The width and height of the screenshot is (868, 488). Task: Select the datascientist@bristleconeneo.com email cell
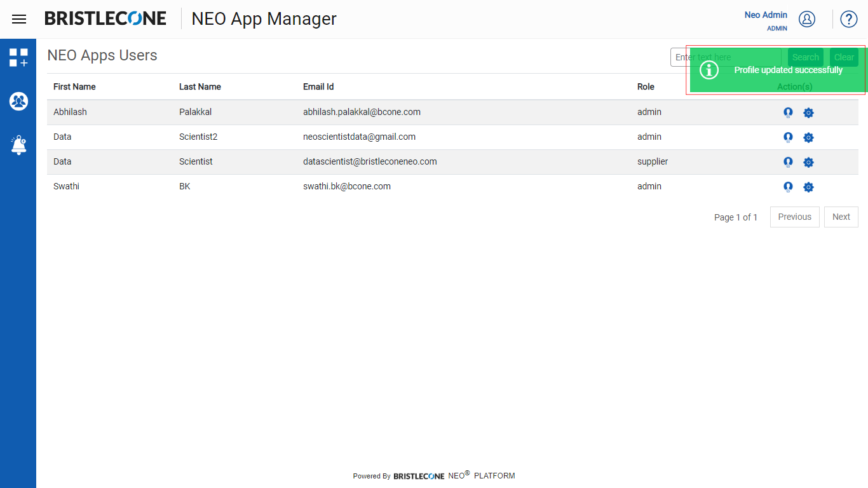coord(370,161)
